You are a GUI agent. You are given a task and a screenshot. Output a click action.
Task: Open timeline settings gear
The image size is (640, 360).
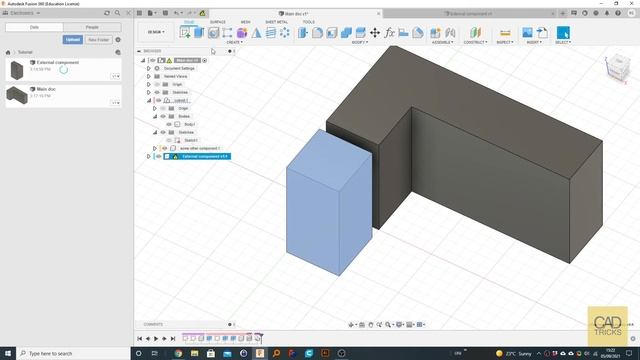(x=633, y=338)
